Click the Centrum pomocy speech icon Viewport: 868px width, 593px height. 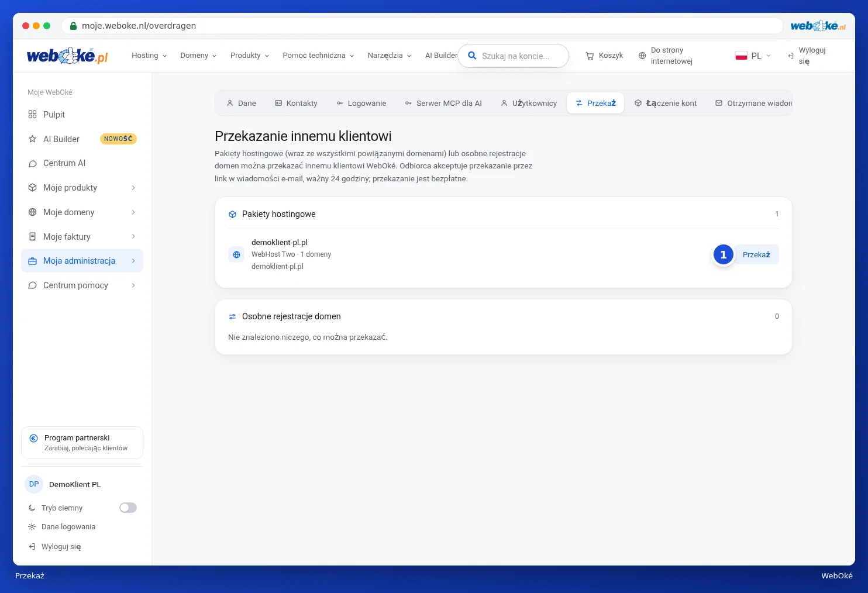pos(32,285)
